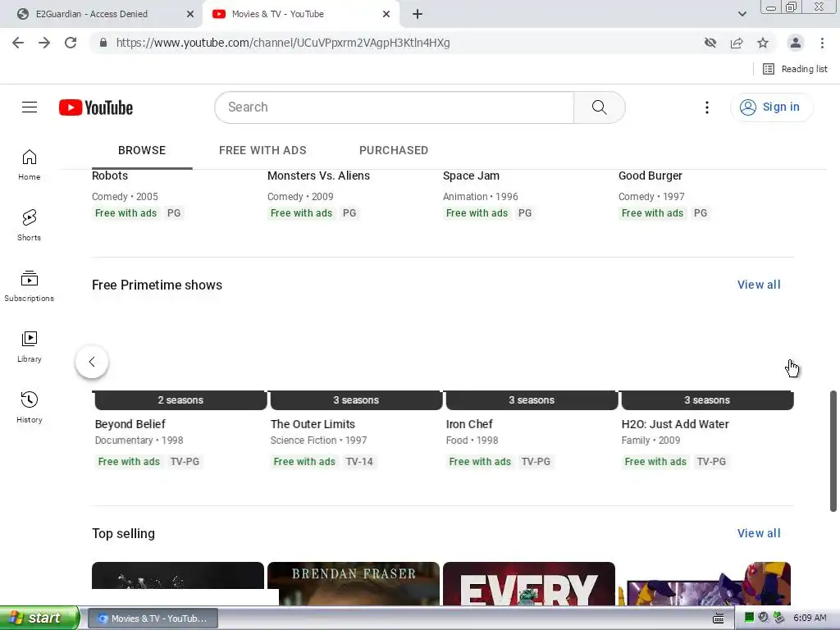
Task: Click The Outer Limits 3 seasons badge
Action: pyautogui.click(x=356, y=400)
